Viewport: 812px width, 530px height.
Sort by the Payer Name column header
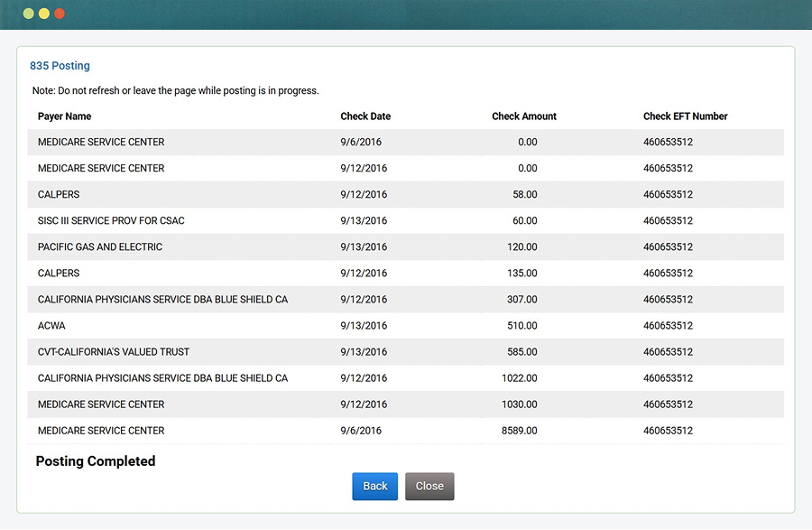pos(64,116)
